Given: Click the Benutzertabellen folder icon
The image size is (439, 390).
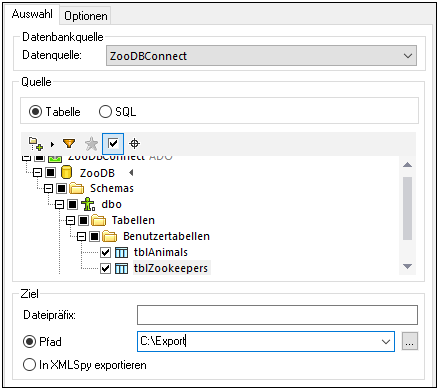Looking at the screenshot, I should click(x=110, y=236).
